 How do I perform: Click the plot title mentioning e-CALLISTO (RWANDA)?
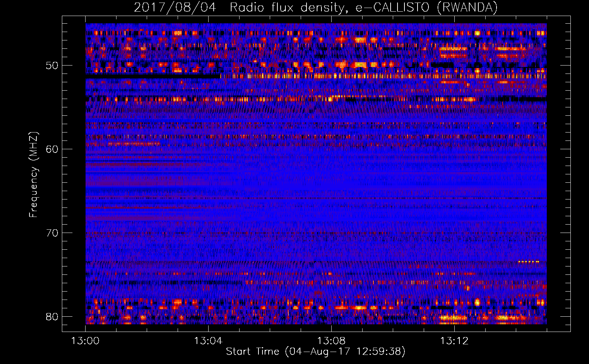[x=316, y=8]
